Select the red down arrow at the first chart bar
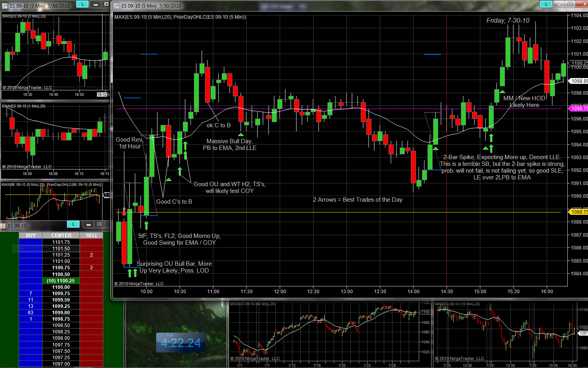The width and height of the screenshot is (588, 368). tap(124, 212)
